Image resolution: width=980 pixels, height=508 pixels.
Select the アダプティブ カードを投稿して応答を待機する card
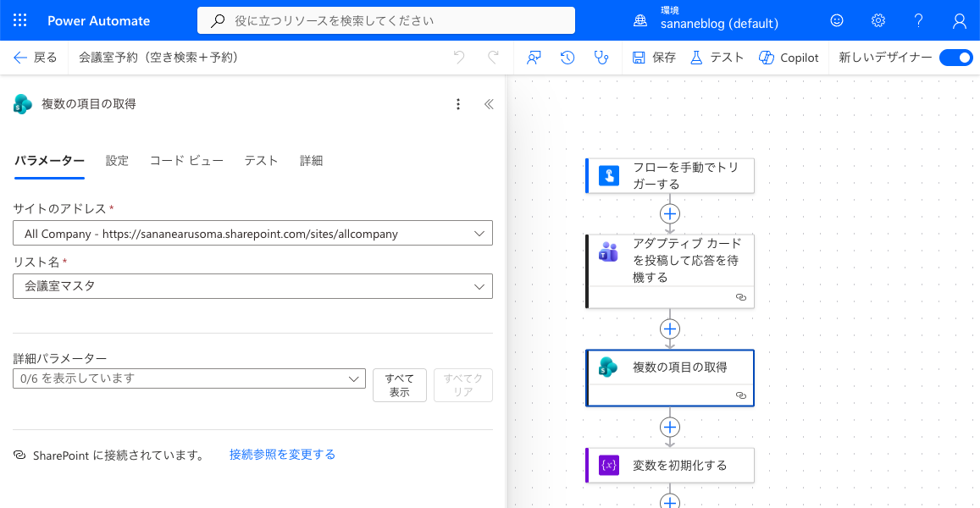point(670,271)
